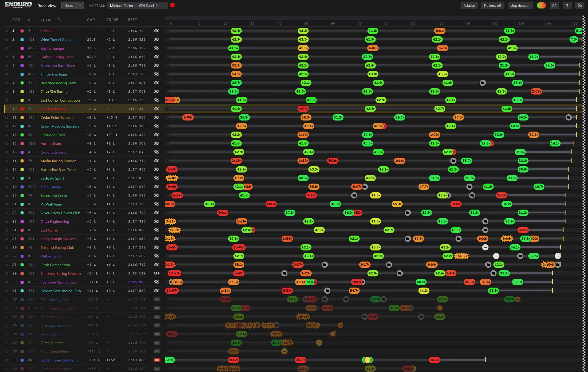Image resolution: width=588 pixels, height=372 pixels.
Task: Clear the Michael Carter team selection
Action: 157,5
